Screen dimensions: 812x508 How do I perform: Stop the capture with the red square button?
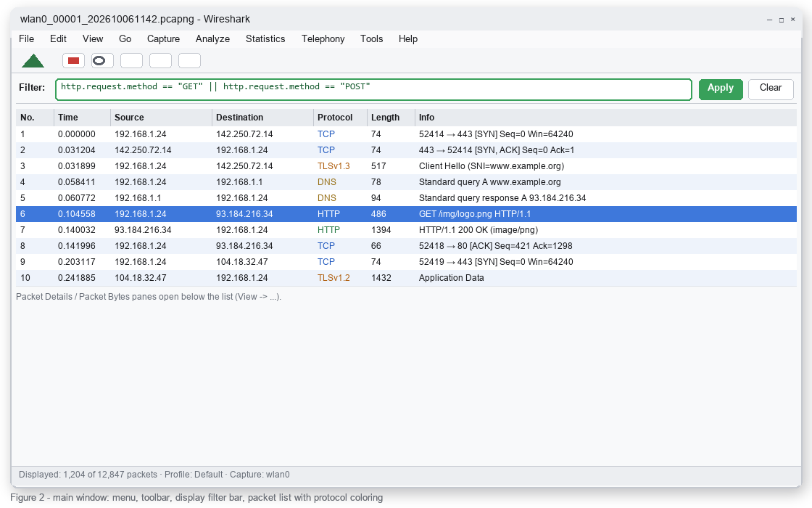(x=73, y=61)
